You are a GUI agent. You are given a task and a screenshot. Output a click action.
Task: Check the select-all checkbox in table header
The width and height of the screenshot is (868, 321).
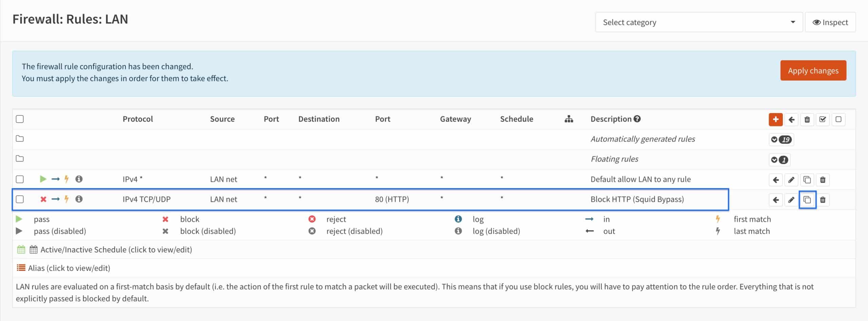coord(20,119)
